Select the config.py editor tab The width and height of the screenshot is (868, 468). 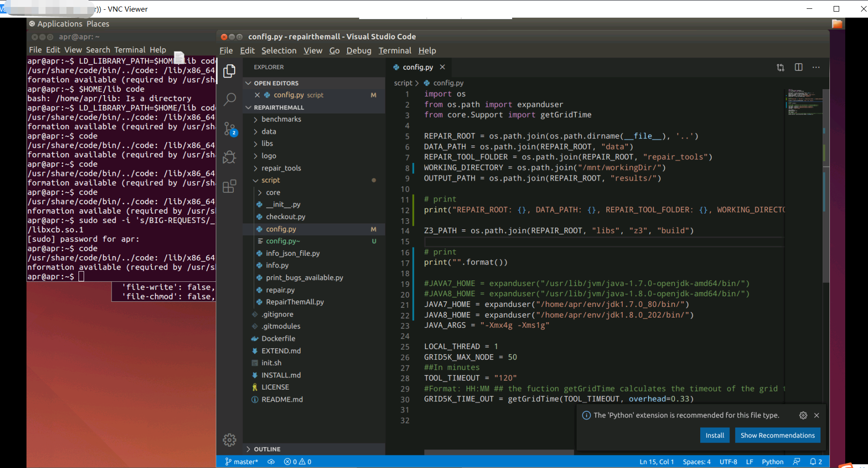[417, 67]
